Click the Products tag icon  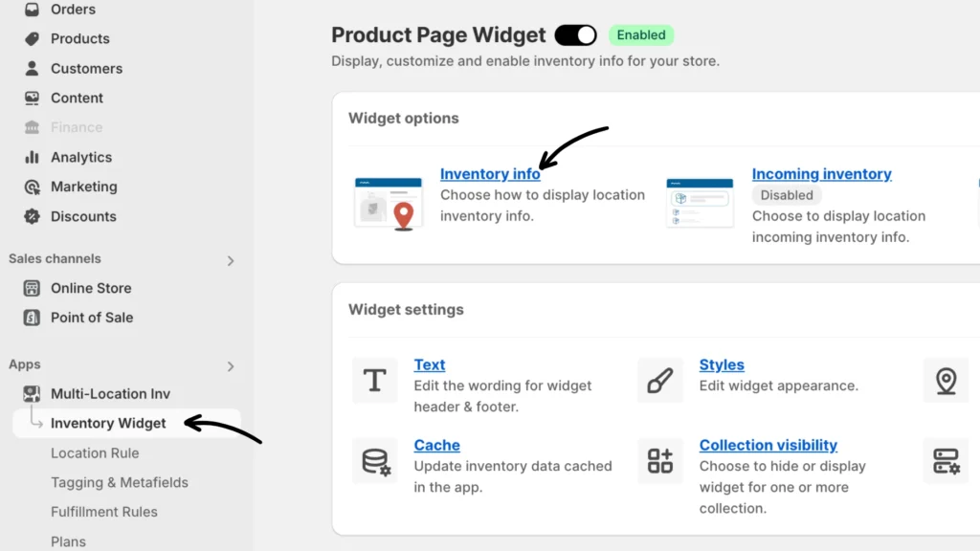click(32, 39)
